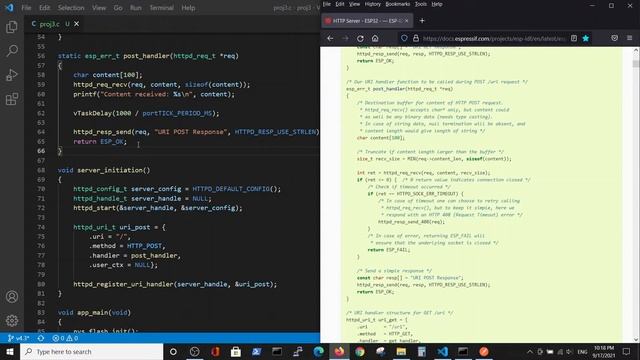Viewport: 640px width, 360px height.
Task: Open the Manage gear menu in VS Code
Action: 12,320
